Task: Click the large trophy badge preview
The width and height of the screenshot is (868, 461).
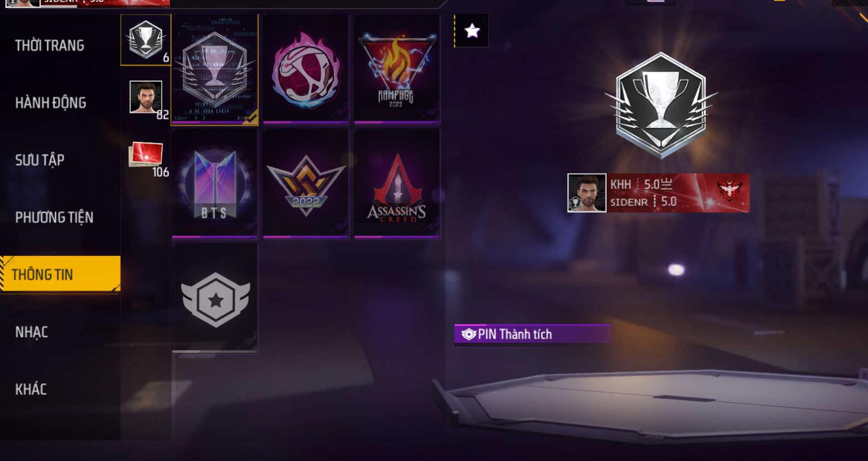Action: [x=661, y=105]
